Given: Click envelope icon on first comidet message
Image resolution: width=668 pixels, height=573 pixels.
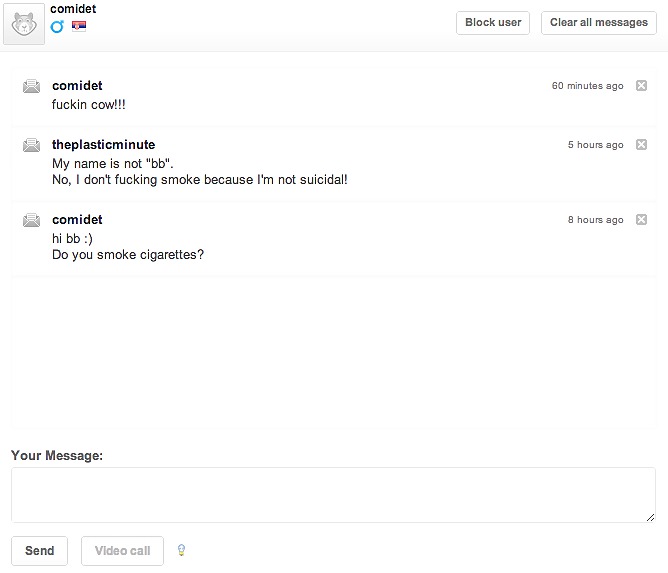Looking at the screenshot, I should pyautogui.click(x=31, y=86).
